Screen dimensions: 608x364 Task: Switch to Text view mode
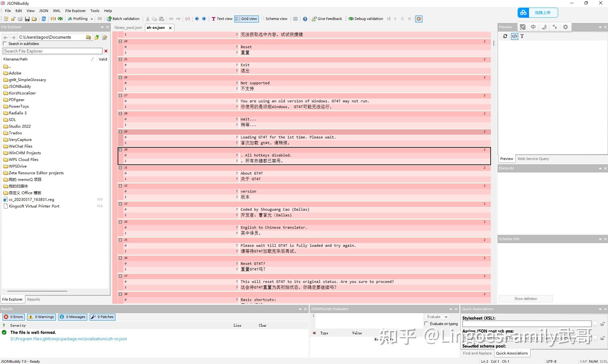(222, 19)
